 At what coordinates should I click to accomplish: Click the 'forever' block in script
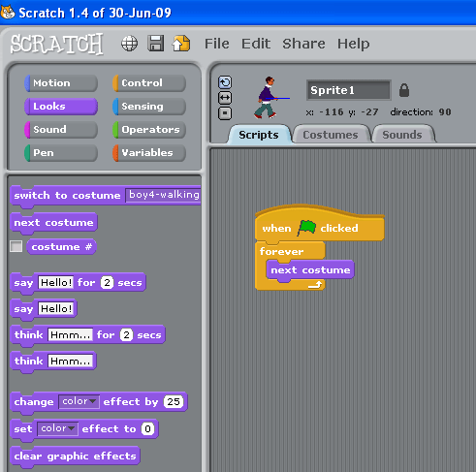point(281,251)
